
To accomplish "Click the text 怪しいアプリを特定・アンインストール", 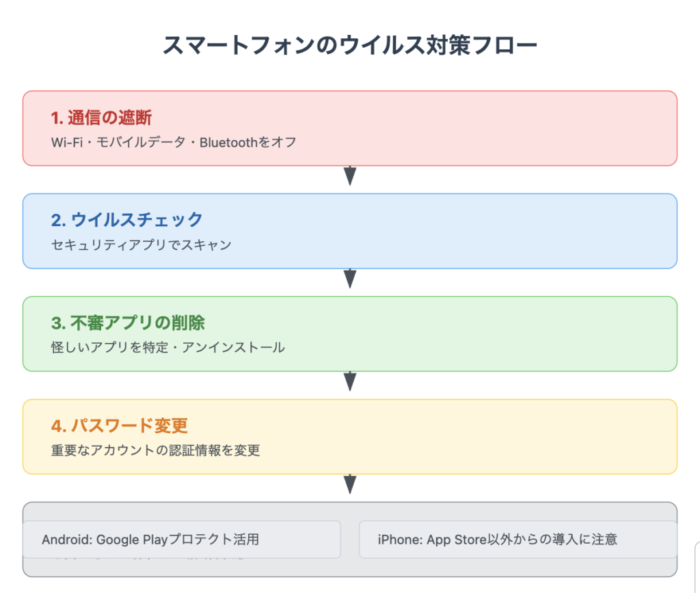I will (168, 347).
